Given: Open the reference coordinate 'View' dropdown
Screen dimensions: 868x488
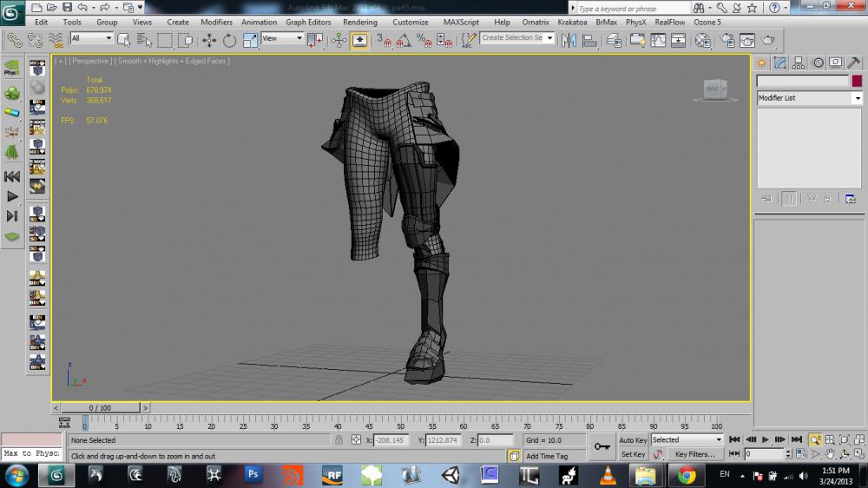Looking at the screenshot, I should (299, 39).
